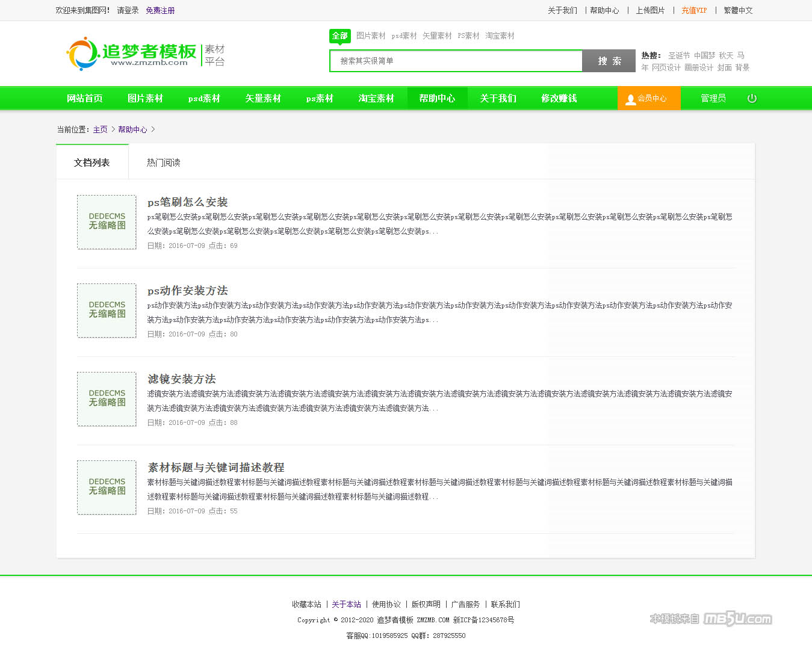Select the 图片素材 search category

[370, 36]
